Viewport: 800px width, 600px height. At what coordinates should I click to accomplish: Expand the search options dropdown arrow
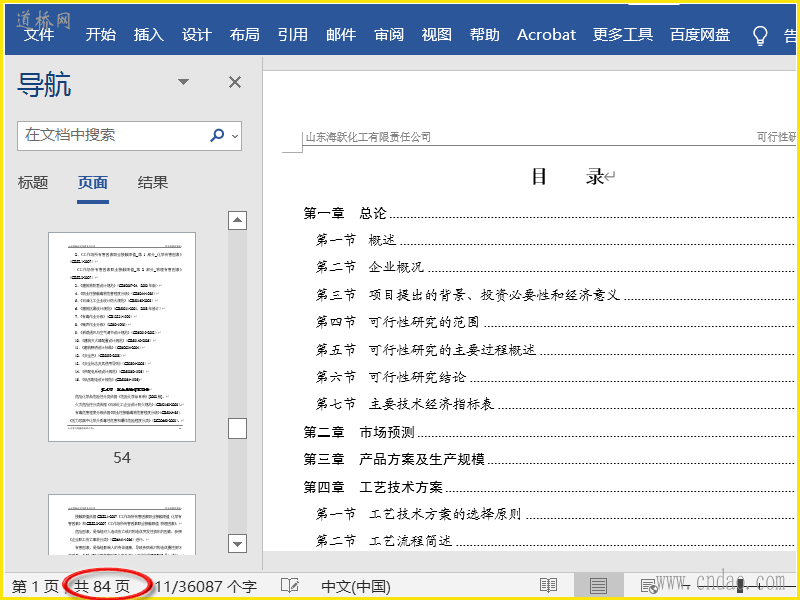pyautogui.click(x=235, y=136)
